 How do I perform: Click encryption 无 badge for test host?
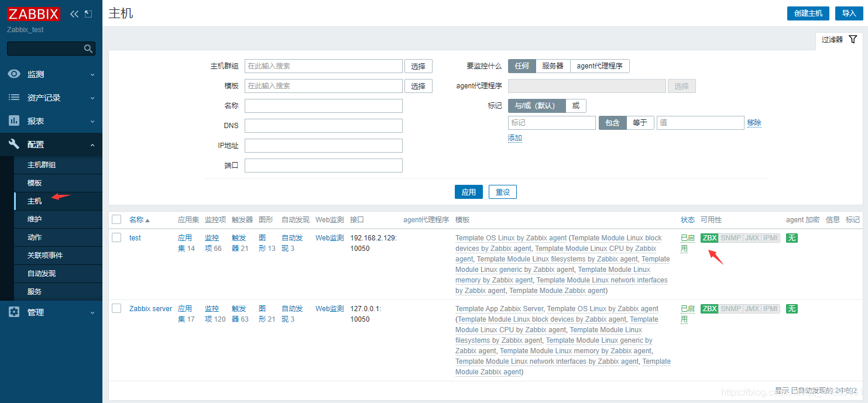(x=792, y=238)
